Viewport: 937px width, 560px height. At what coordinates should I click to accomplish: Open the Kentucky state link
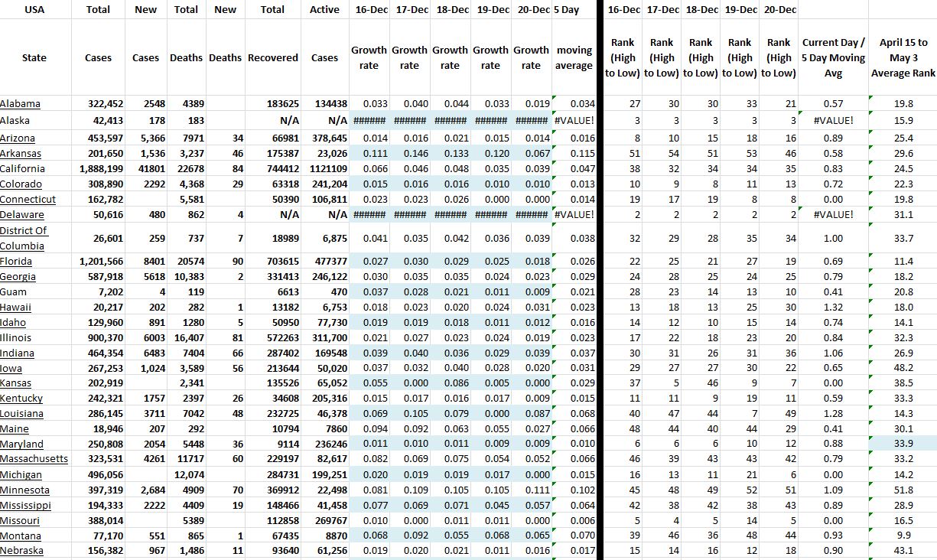point(21,399)
